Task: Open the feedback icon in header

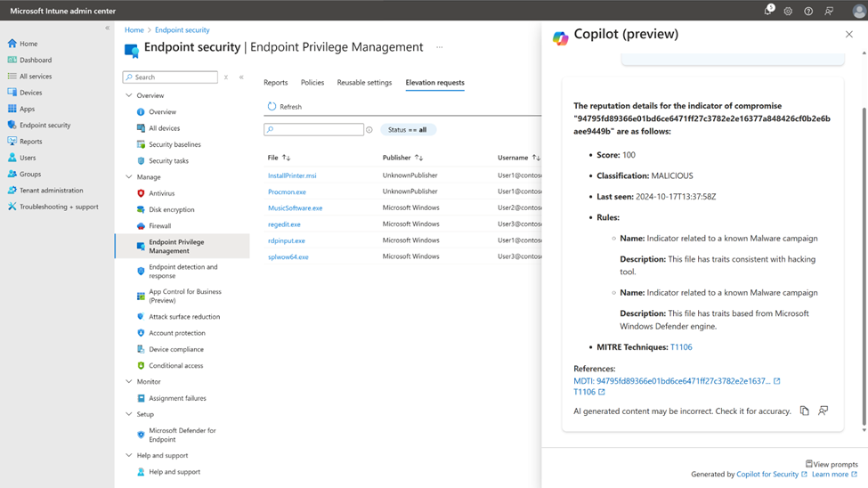Action: point(829,11)
